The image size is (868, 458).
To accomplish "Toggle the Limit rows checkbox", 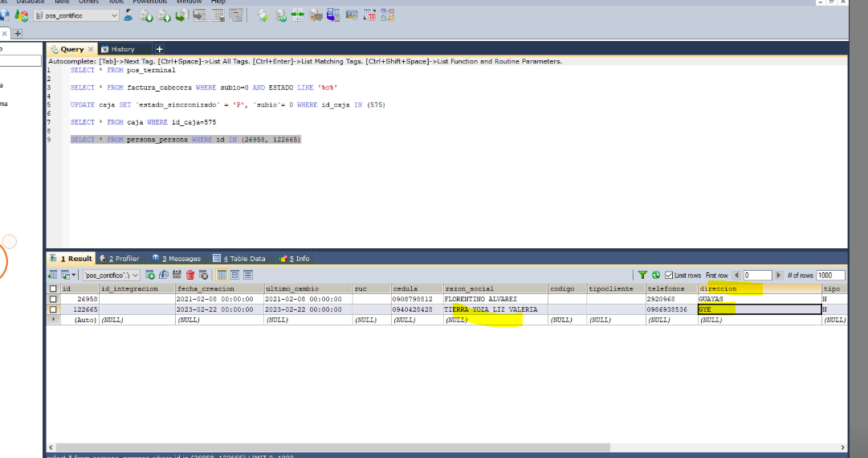I will point(669,276).
